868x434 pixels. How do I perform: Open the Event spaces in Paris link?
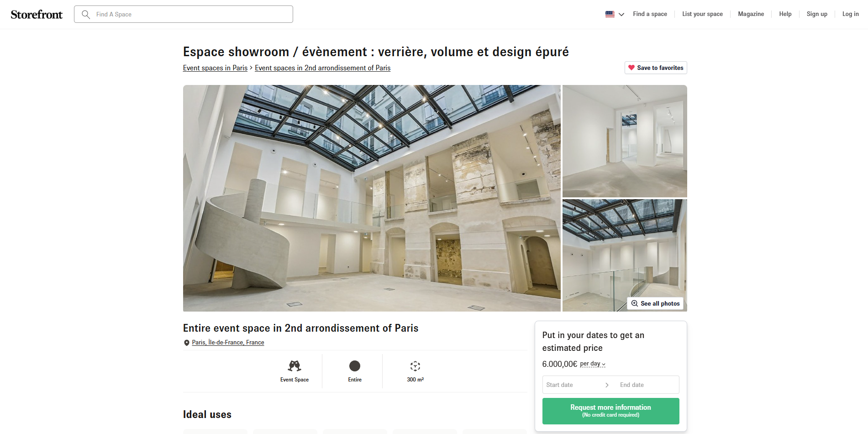point(215,68)
